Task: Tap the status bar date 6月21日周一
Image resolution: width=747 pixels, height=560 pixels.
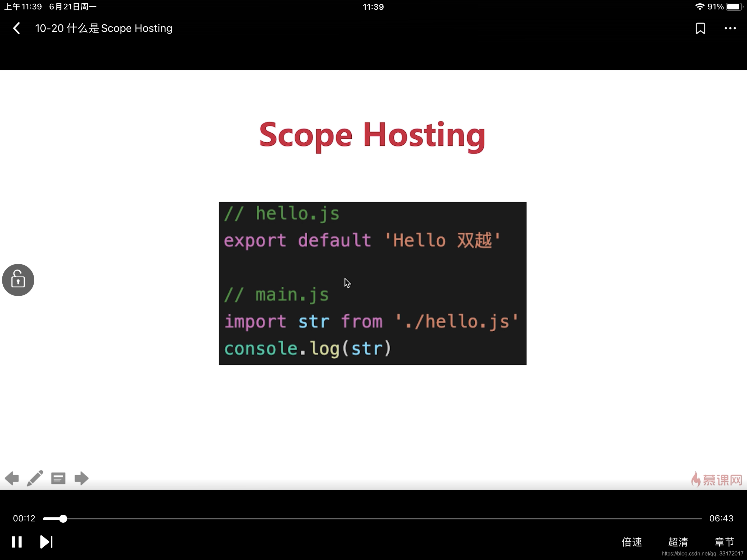Action: pos(73,7)
